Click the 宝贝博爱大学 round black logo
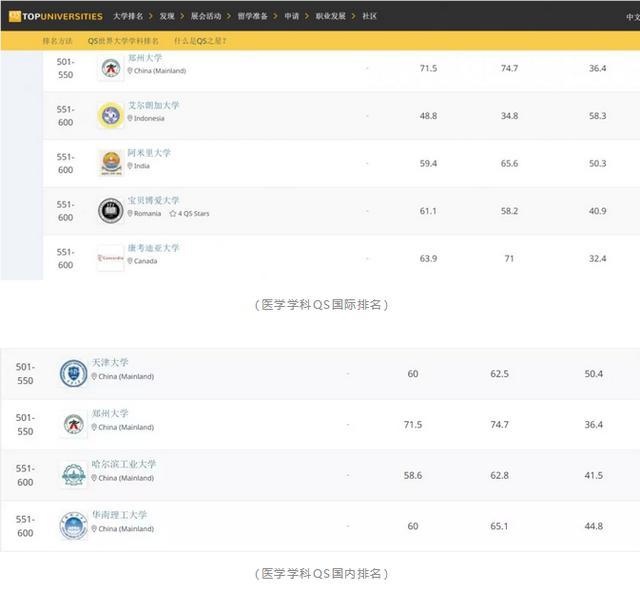This screenshot has height=592, width=640. (x=111, y=211)
